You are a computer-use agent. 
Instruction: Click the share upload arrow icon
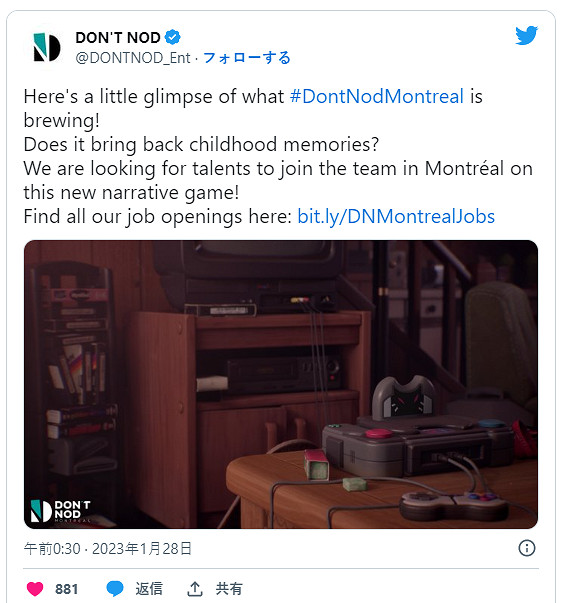coord(195,589)
